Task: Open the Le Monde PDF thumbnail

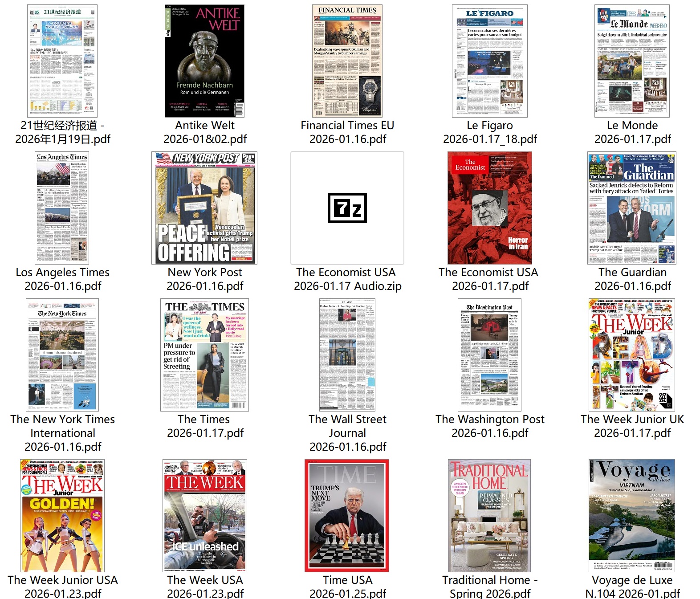Action: [x=632, y=61]
